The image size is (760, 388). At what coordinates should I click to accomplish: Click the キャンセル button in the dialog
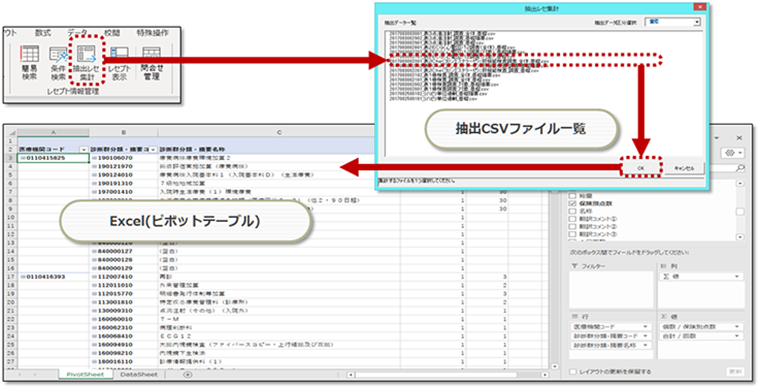coord(684,168)
